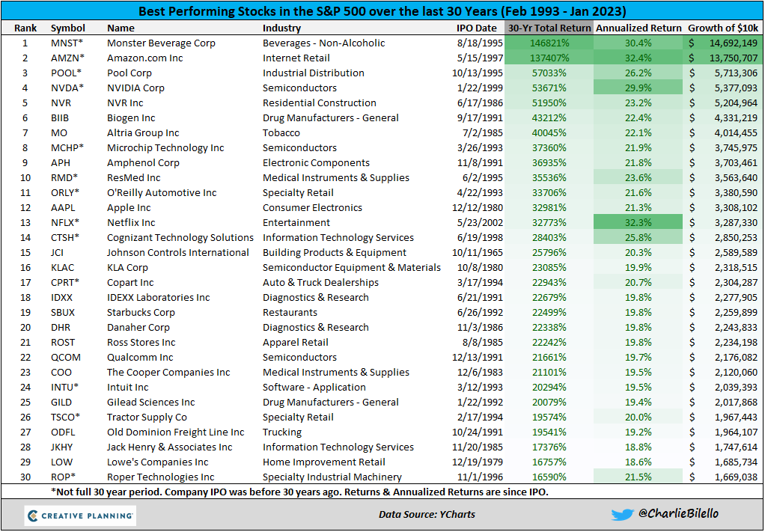
Task: Click the Auto & Truck Dealerships cell
Action: coord(320,282)
